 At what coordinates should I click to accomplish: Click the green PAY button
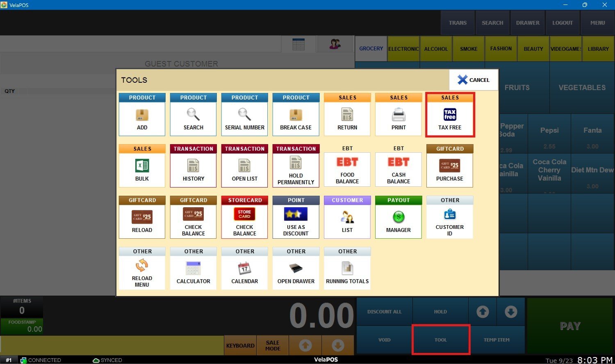point(570,326)
